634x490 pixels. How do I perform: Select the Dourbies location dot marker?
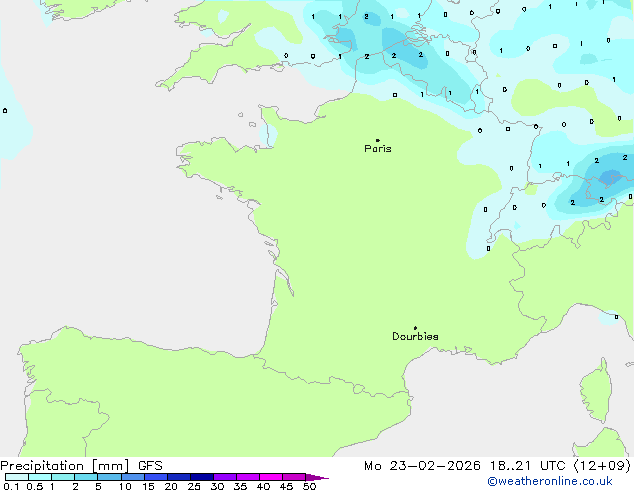tap(415, 328)
